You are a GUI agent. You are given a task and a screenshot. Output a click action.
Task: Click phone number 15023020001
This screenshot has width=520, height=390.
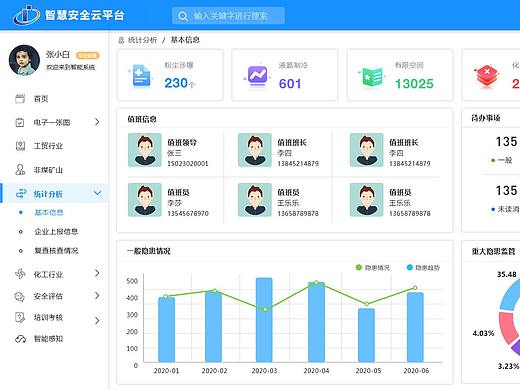(188, 164)
